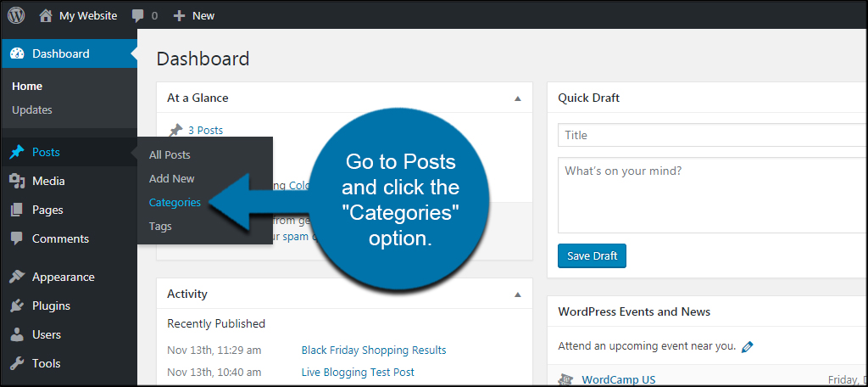The height and width of the screenshot is (387, 868).
Task: Click the plus icon for New content
Action: coord(179,15)
